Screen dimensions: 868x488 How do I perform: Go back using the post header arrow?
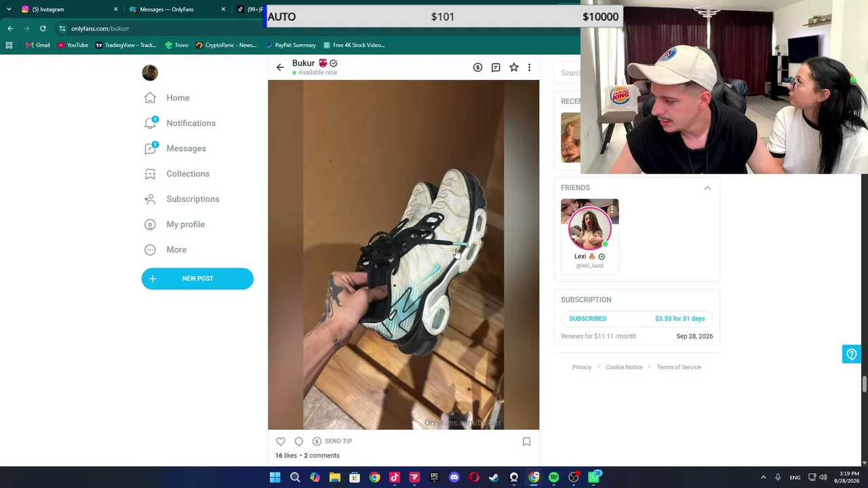[280, 67]
